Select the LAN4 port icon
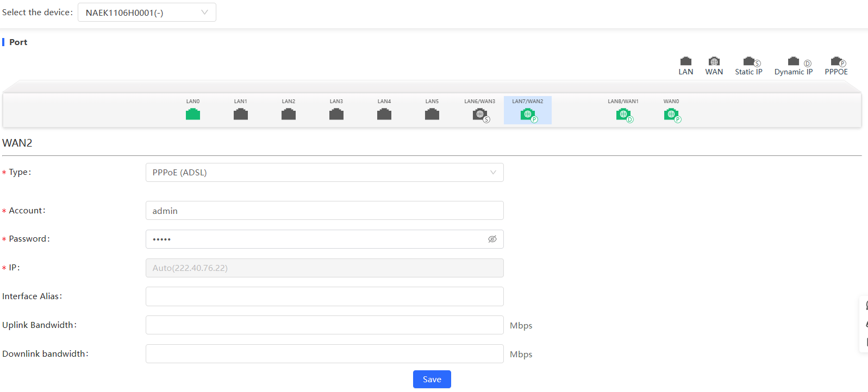The image size is (868, 392). [384, 114]
